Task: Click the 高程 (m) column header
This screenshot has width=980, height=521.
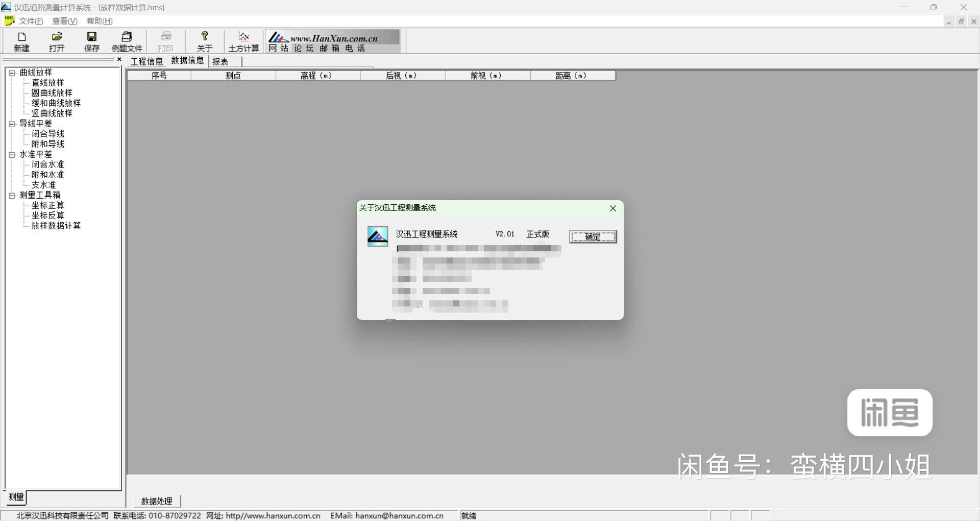Action: pyautogui.click(x=318, y=76)
